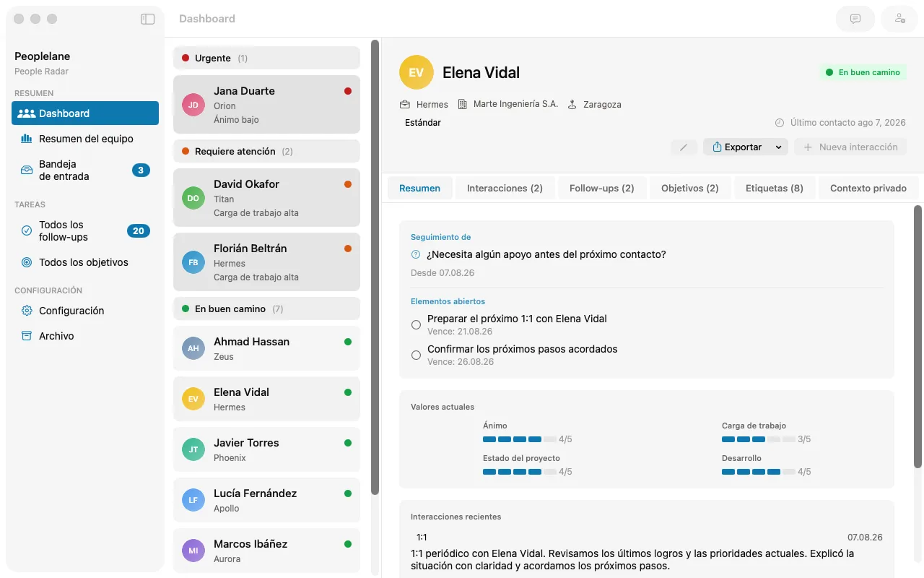Select Elena Vidal in the people list
The height and width of the screenshot is (578, 924).
tap(266, 399)
